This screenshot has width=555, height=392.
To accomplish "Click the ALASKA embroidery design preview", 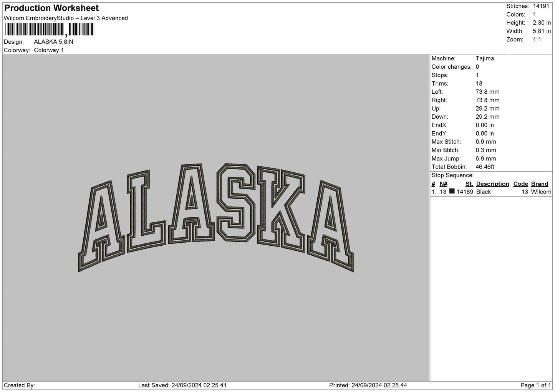I will pos(216,217).
